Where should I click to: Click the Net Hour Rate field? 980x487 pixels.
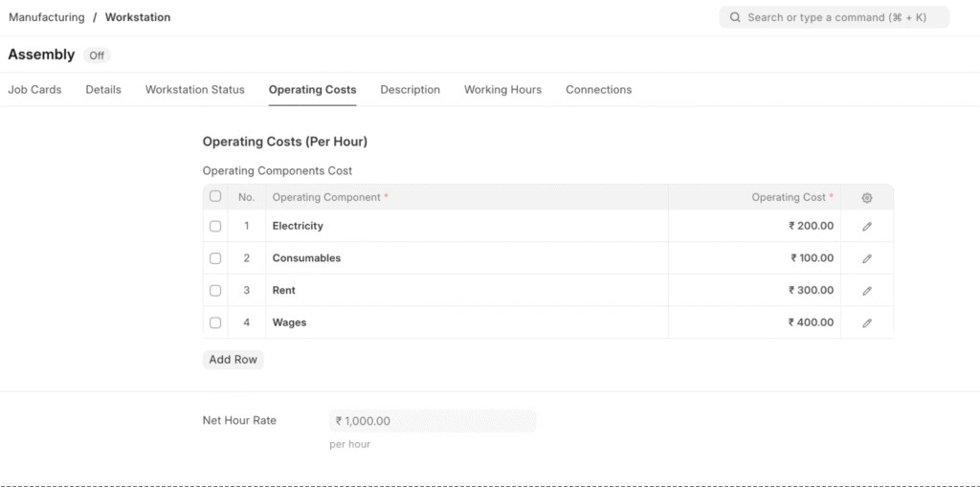point(432,421)
